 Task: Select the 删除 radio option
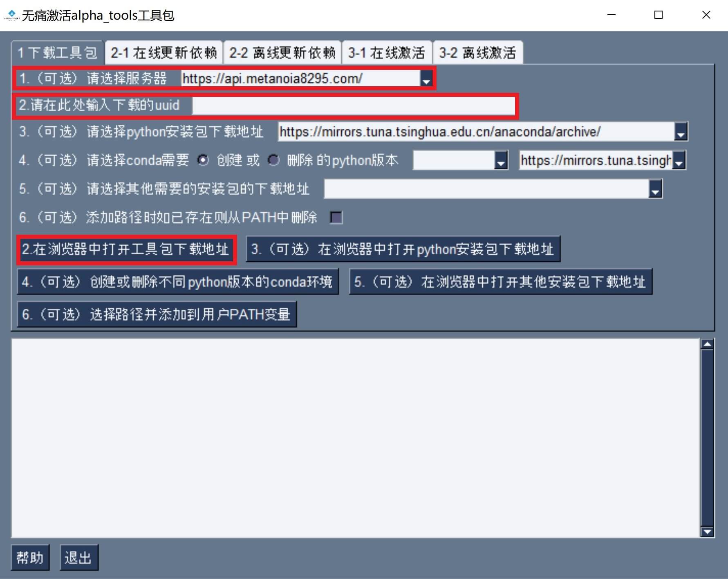[273, 160]
